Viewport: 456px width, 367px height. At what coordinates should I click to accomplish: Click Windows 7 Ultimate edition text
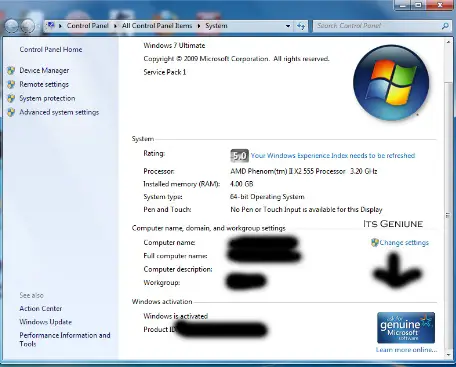[x=174, y=45]
